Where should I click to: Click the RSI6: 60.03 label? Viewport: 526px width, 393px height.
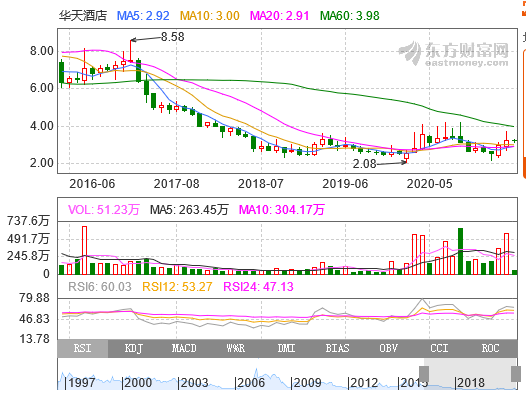[100, 287]
